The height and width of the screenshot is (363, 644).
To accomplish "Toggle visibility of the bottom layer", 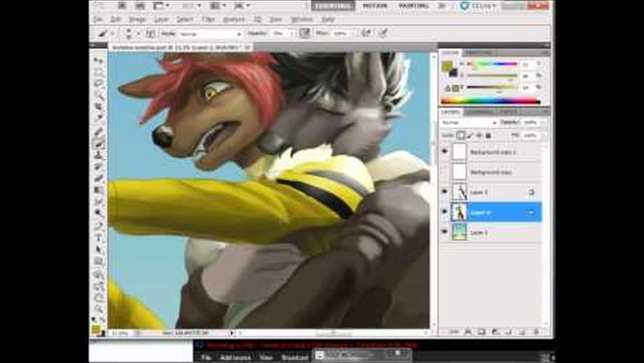I will [x=444, y=232].
